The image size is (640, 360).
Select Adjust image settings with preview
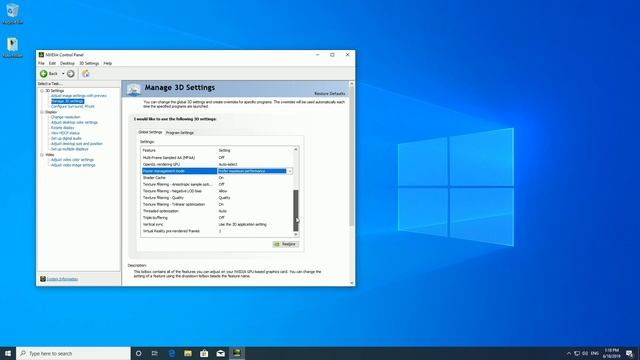tap(79, 96)
